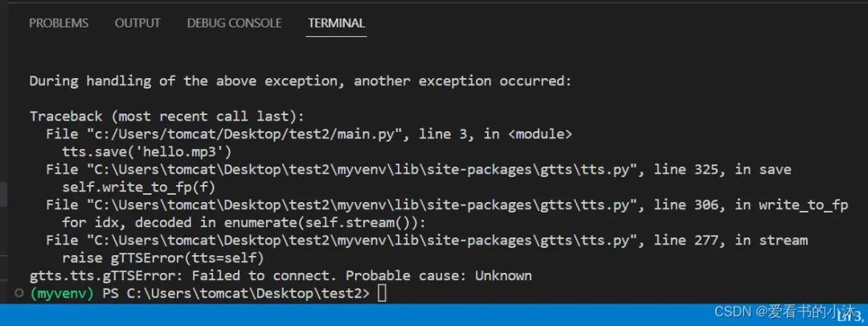Switch to the PROBLEMS tab
Viewport: 868px width, 326px height.
59,23
